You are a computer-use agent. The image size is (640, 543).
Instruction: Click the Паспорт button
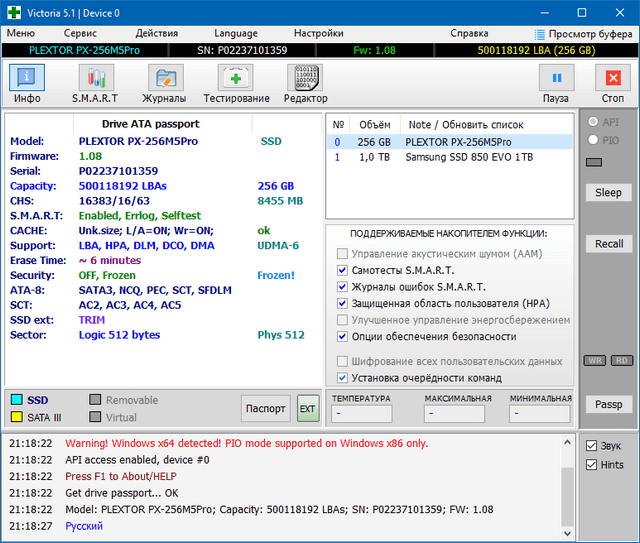(265, 408)
